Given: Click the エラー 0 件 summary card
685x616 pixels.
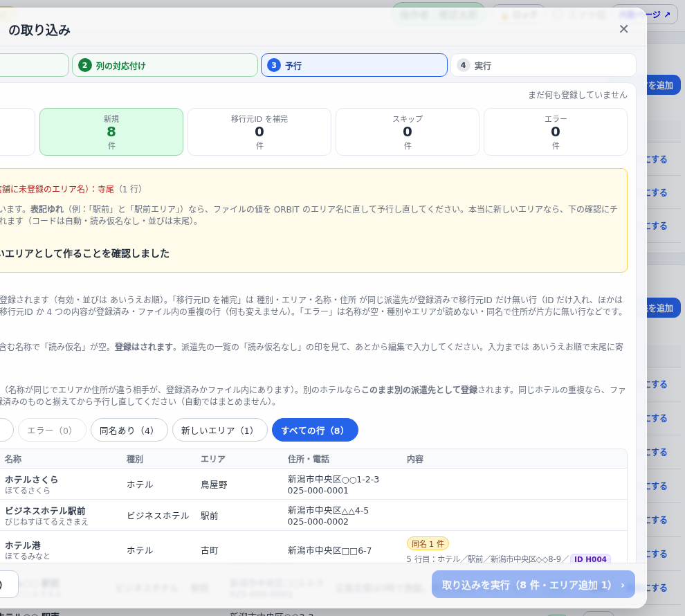Looking at the screenshot, I should [x=555, y=132].
